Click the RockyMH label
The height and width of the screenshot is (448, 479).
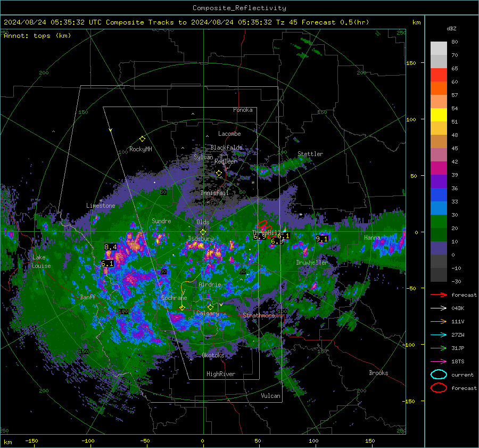tap(141, 149)
